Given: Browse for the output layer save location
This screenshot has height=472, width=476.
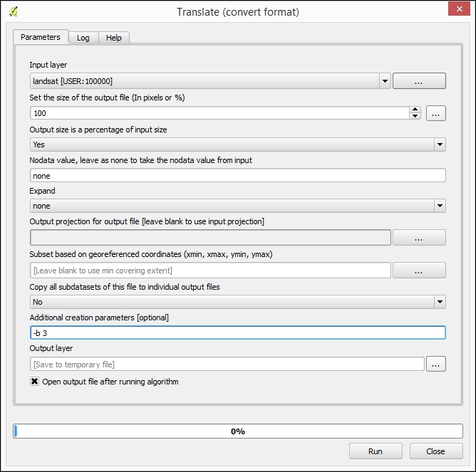Looking at the screenshot, I should pyautogui.click(x=435, y=364).
